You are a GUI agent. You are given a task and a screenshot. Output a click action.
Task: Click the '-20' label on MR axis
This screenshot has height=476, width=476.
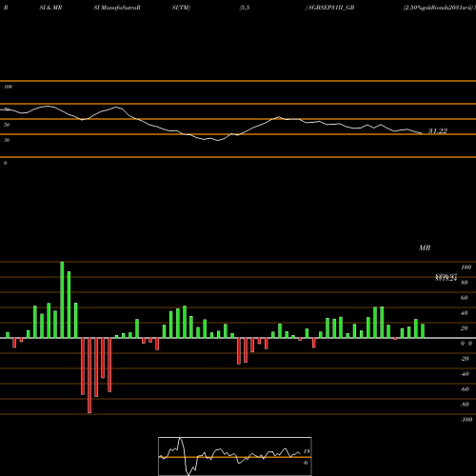pyautogui.click(x=465, y=359)
